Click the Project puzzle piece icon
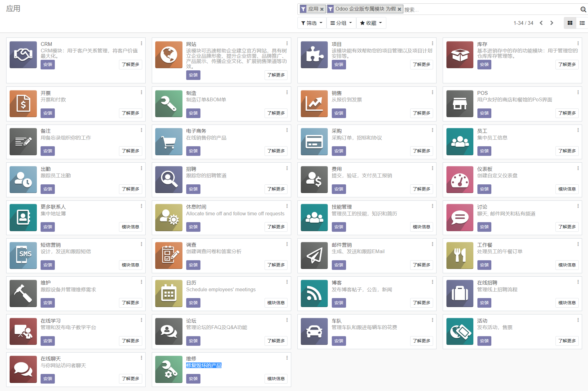 (x=314, y=55)
